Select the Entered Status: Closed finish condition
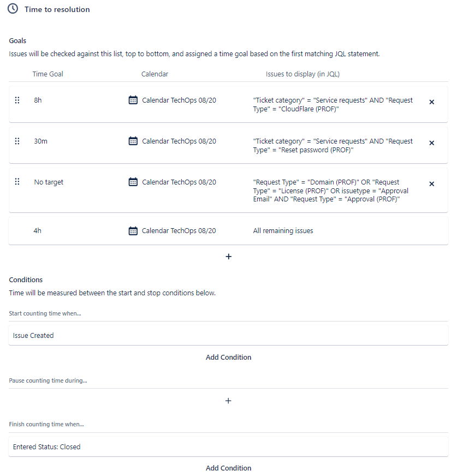 [x=228, y=447]
